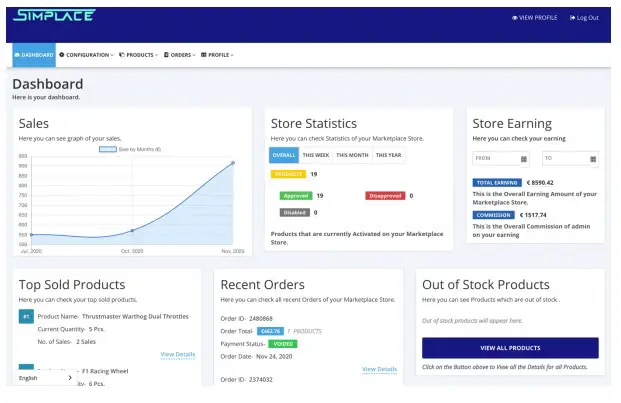Click the red Disapproved badge
This screenshot has width=621, height=403.
pos(385,196)
